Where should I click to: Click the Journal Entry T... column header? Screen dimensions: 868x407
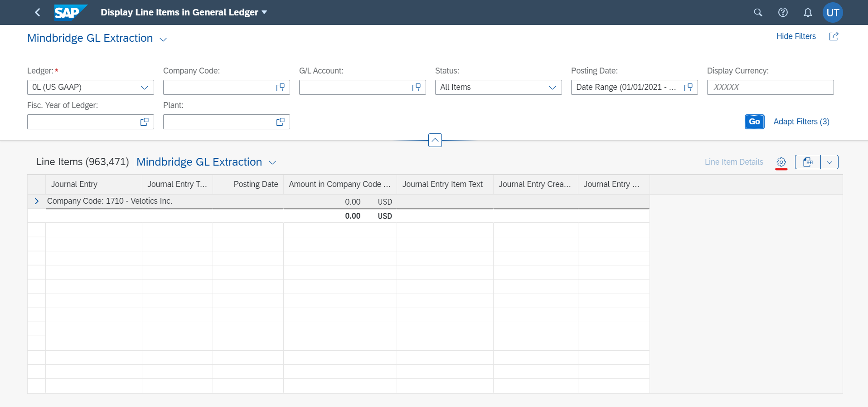click(x=177, y=184)
